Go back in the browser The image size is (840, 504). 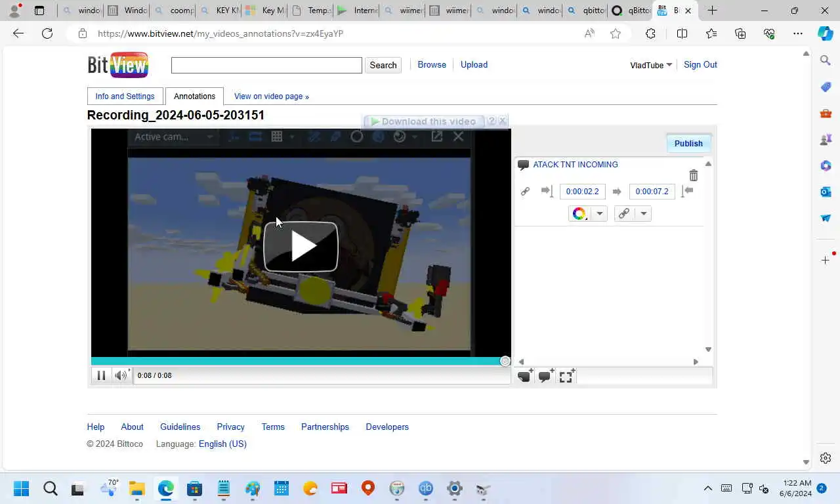click(18, 33)
